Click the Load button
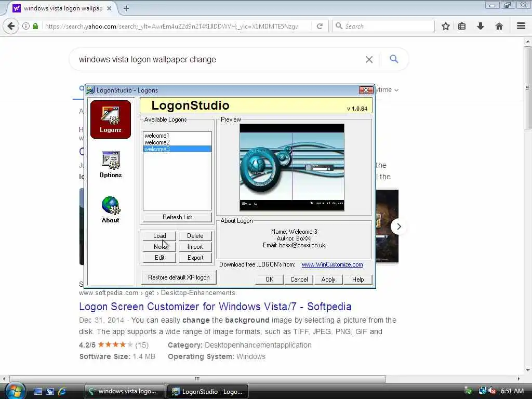The image size is (532, 399). [159, 236]
